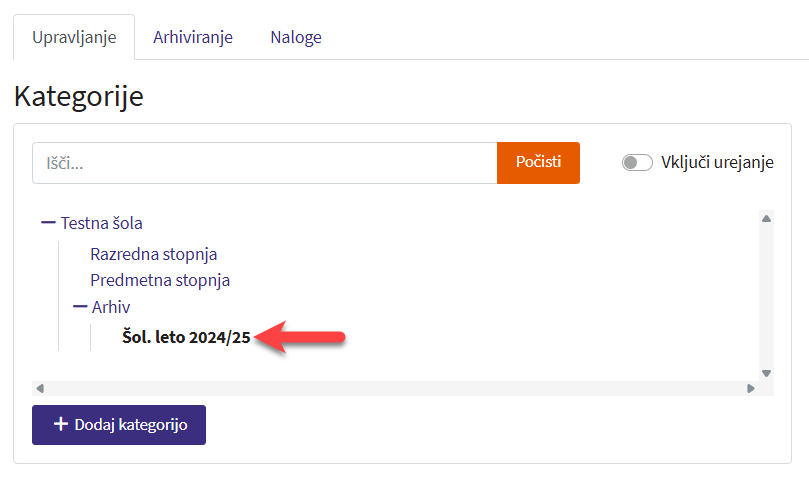
Task: Click the horizontal scroll left arrow
Action: pyautogui.click(x=39, y=388)
